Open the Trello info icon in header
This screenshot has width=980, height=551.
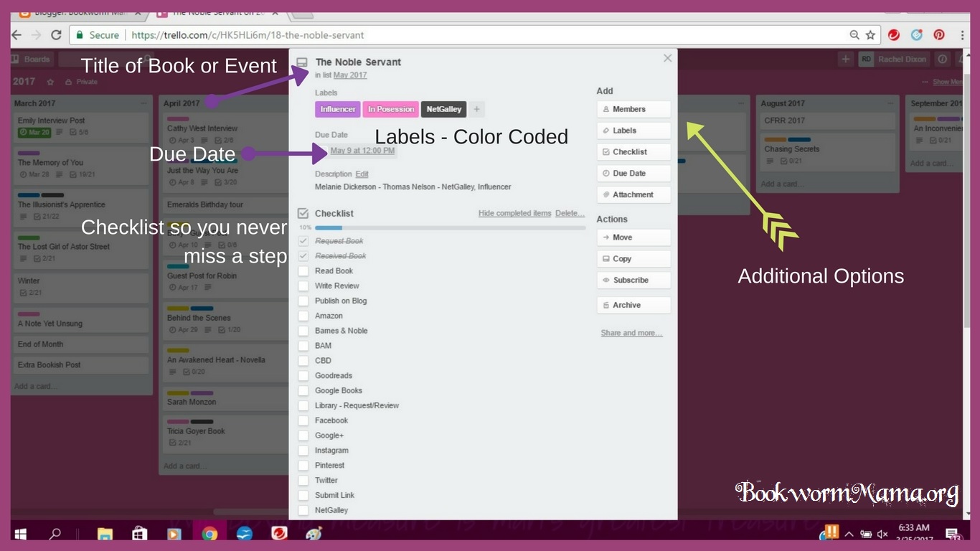tap(943, 60)
